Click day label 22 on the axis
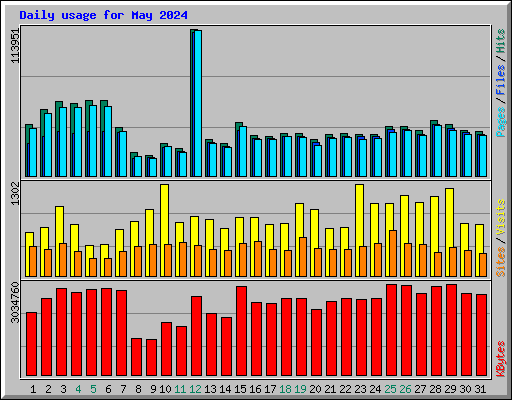 pyautogui.click(x=345, y=389)
